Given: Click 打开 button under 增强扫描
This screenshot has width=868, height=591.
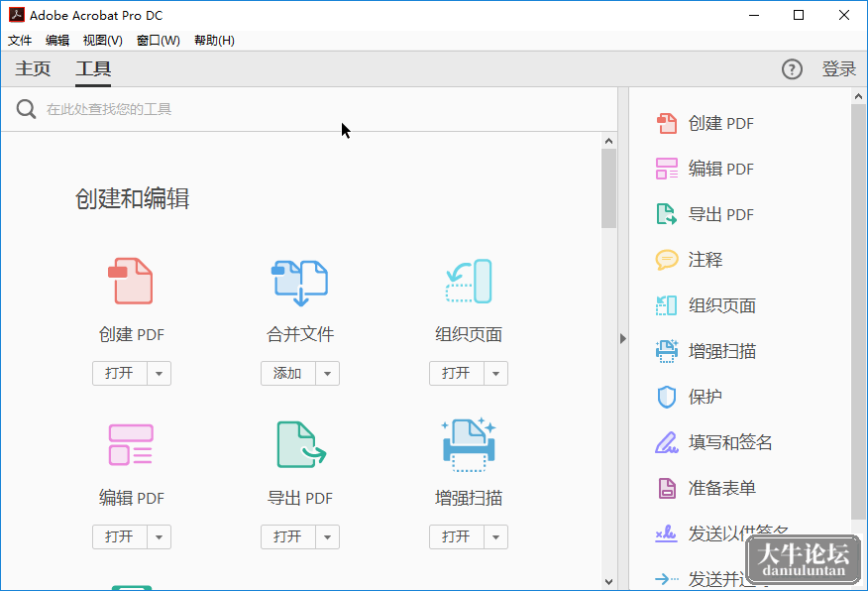Looking at the screenshot, I should 456,536.
